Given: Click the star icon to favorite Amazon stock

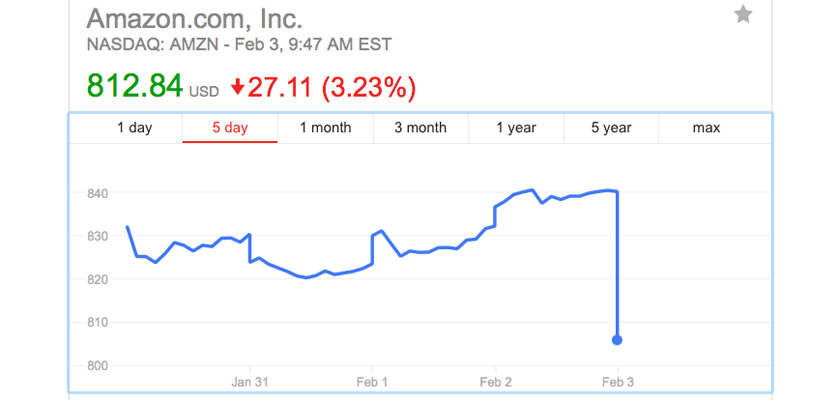Looking at the screenshot, I should [x=743, y=15].
